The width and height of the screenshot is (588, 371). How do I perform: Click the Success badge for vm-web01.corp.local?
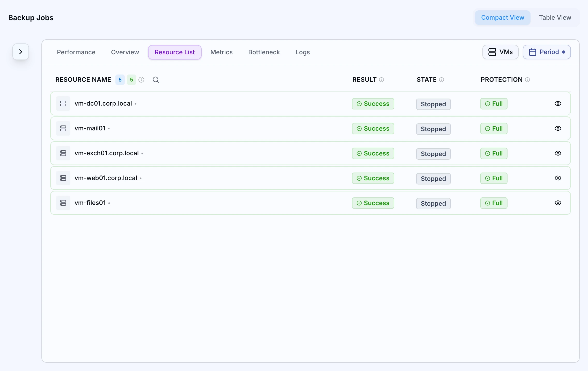pos(373,178)
